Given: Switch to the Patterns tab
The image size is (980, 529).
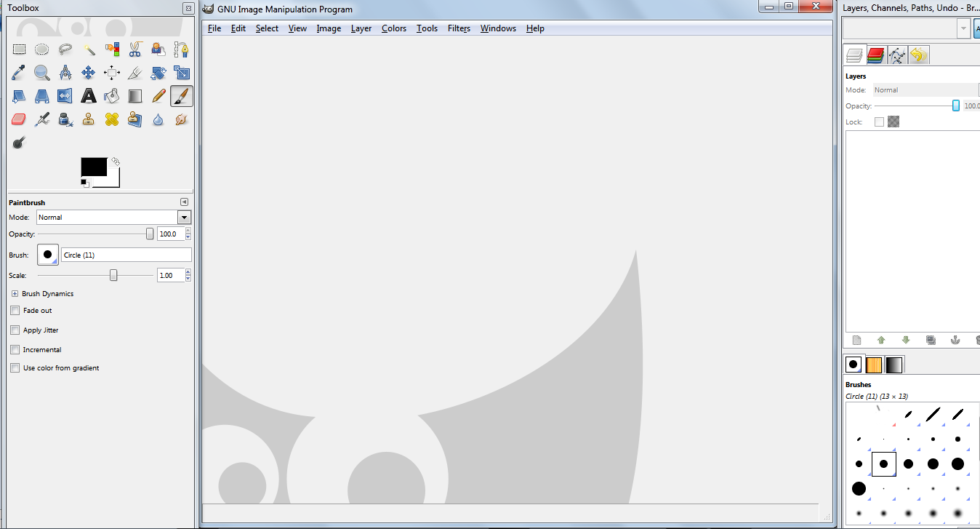Looking at the screenshot, I should click(x=874, y=365).
